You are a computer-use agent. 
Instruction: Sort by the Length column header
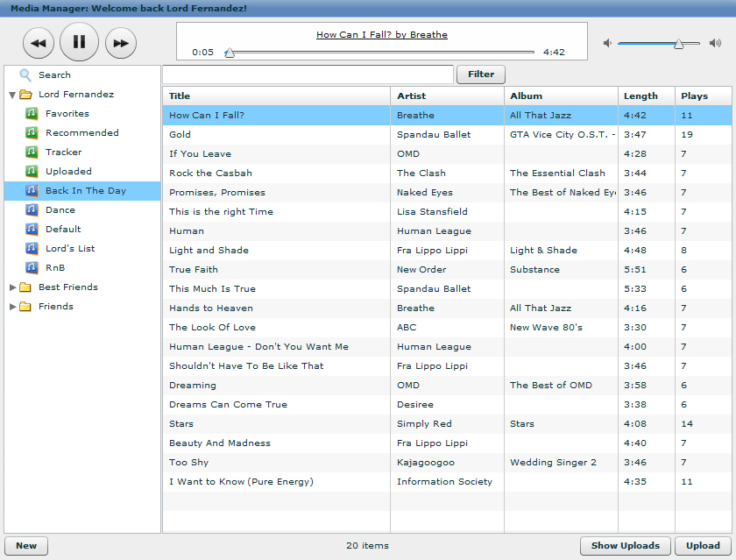click(x=647, y=96)
